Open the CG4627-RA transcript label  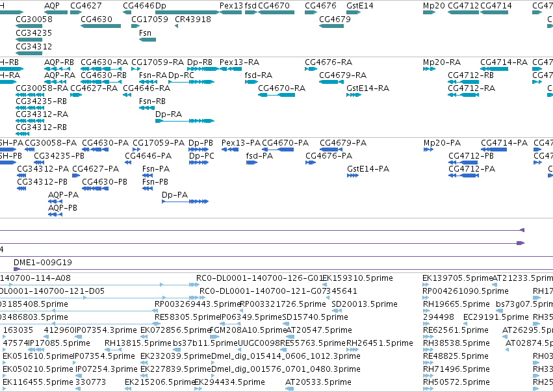coord(94,88)
